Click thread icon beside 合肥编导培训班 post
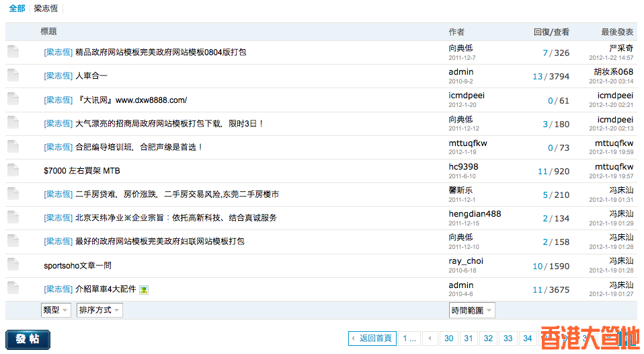The width and height of the screenshot is (644, 354). (x=13, y=146)
